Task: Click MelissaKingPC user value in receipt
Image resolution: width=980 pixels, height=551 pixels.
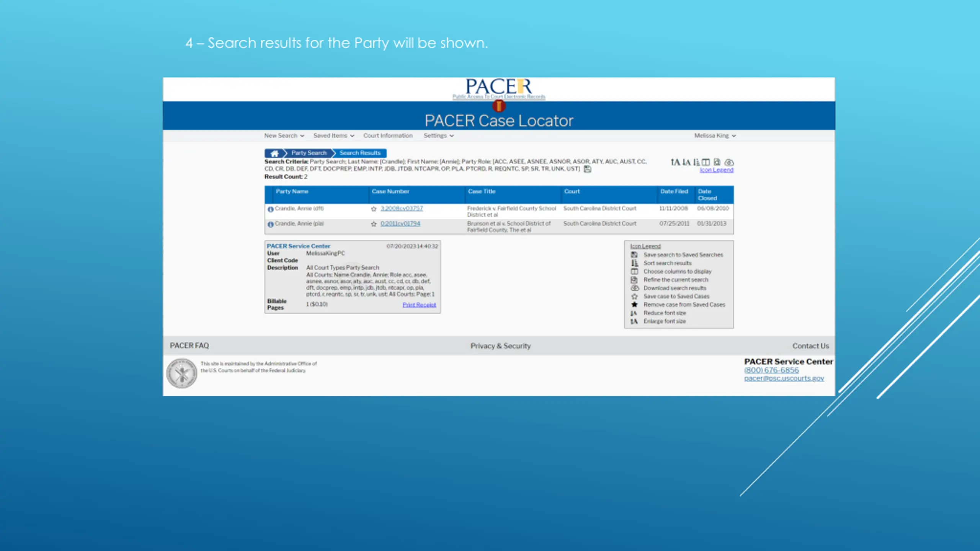Action: coord(325,253)
